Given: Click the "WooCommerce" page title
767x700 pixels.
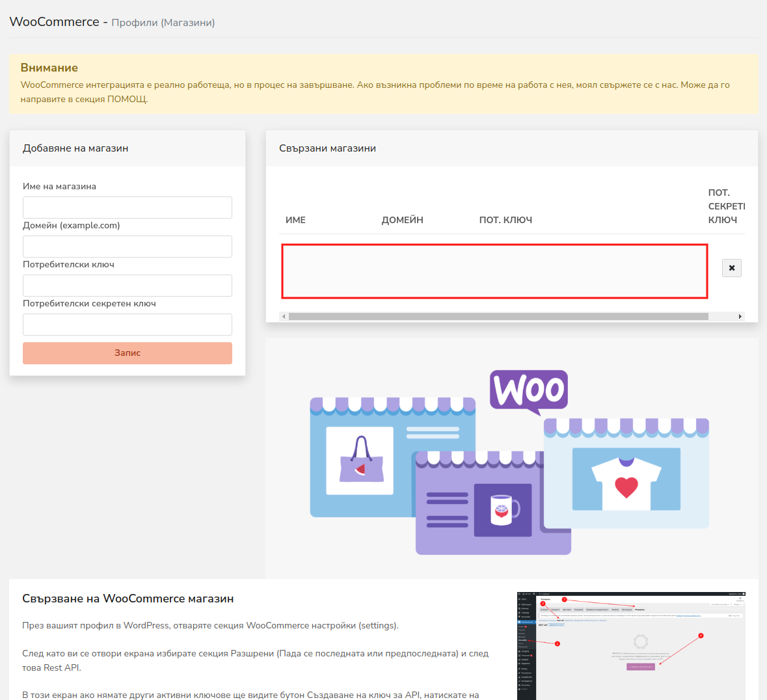Looking at the screenshot, I should click(54, 22).
